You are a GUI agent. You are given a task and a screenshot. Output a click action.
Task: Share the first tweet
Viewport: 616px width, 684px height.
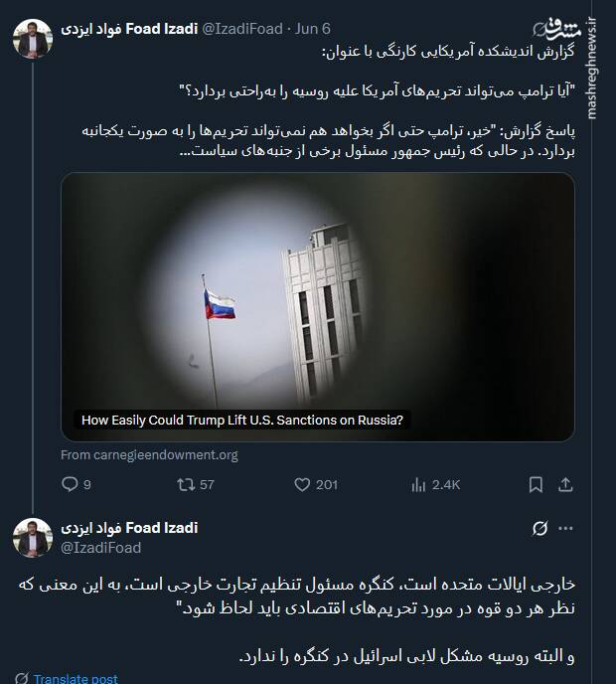click(x=565, y=484)
